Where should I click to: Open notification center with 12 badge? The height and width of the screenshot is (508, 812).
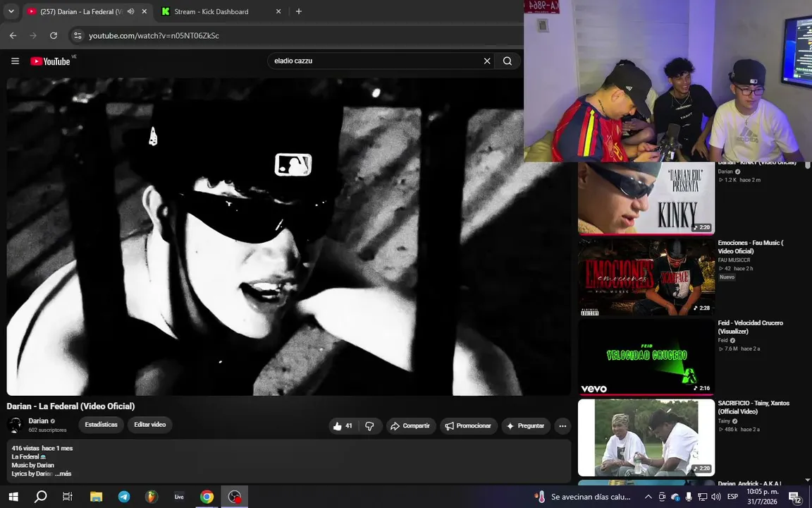[795, 497]
